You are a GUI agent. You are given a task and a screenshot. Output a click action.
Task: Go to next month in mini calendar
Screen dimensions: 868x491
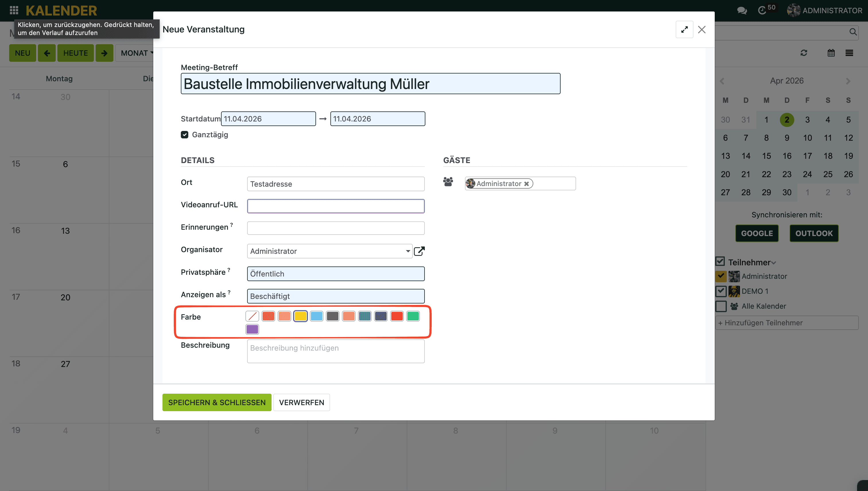tap(848, 81)
